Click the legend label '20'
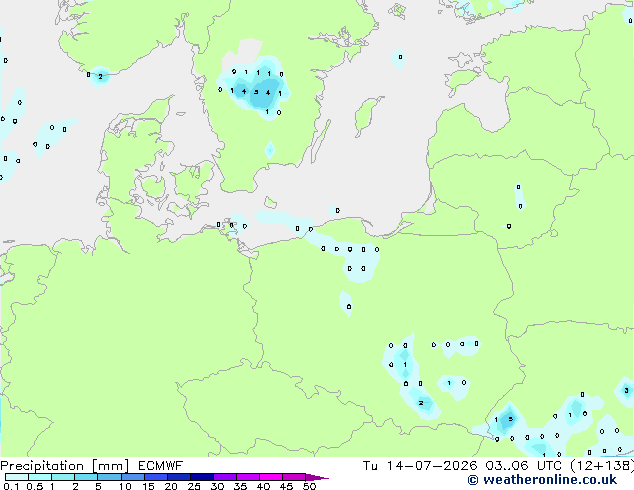Screen dimensions: 634x490 pyautogui.click(x=171, y=486)
